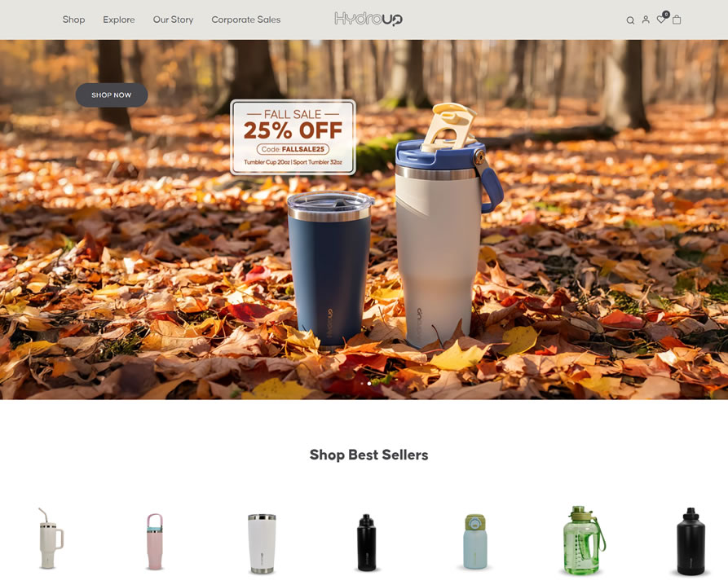View the wishlist heart icon
Viewport: 728px width, 585px height.
coord(660,20)
